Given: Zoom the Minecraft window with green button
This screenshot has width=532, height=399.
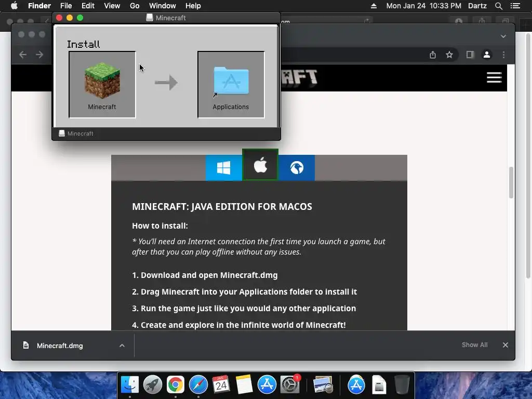Looking at the screenshot, I should pos(80,18).
